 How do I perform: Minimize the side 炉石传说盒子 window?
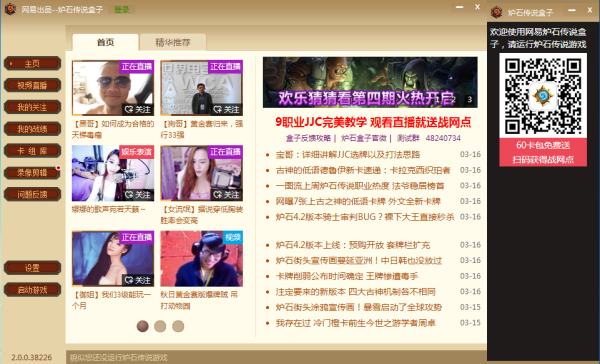pyautogui.click(x=572, y=10)
